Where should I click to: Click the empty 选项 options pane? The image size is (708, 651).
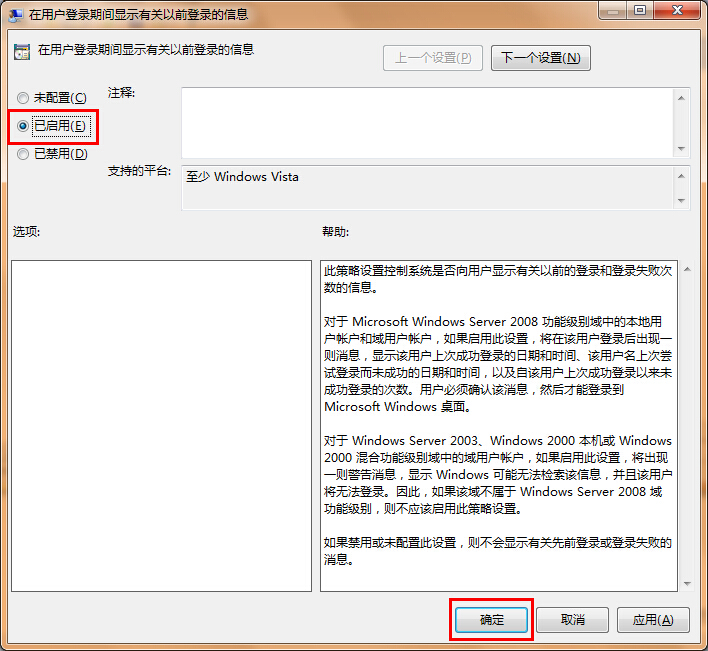coord(161,425)
